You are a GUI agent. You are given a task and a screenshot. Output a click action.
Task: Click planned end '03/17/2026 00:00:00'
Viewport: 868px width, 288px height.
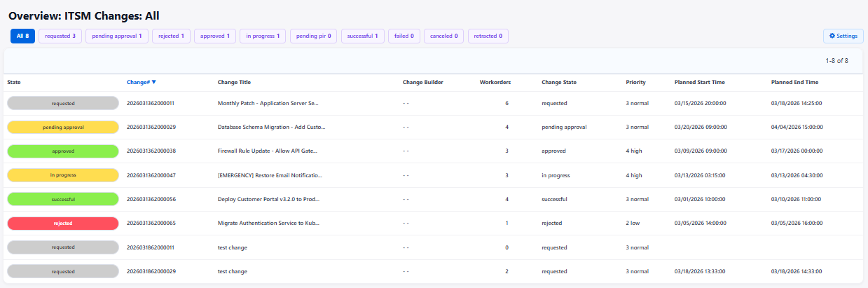[x=797, y=151]
